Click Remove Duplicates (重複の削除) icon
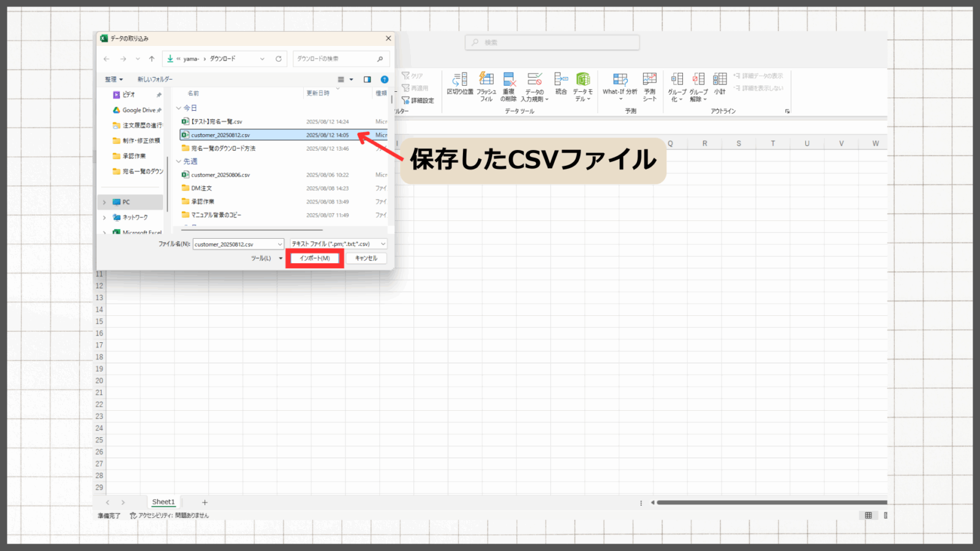Screen dimensions: 980x551 click(x=508, y=80)
